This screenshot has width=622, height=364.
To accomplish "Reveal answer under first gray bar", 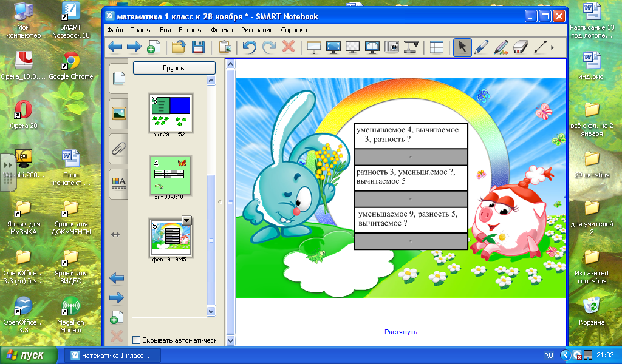I will point(411,157).
